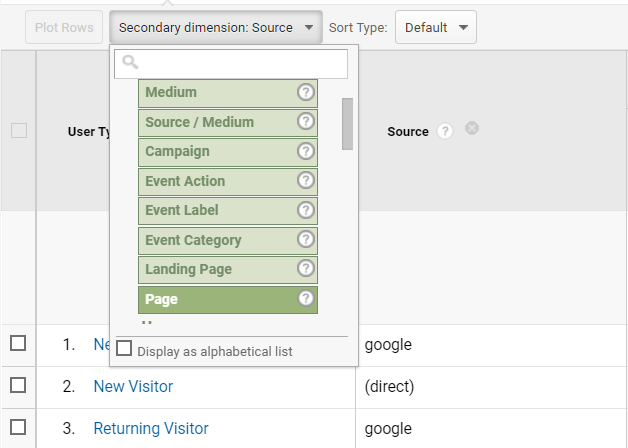The image size is (628, 448).
Task: Click the dimension search input field
Action: click(231, 64)
